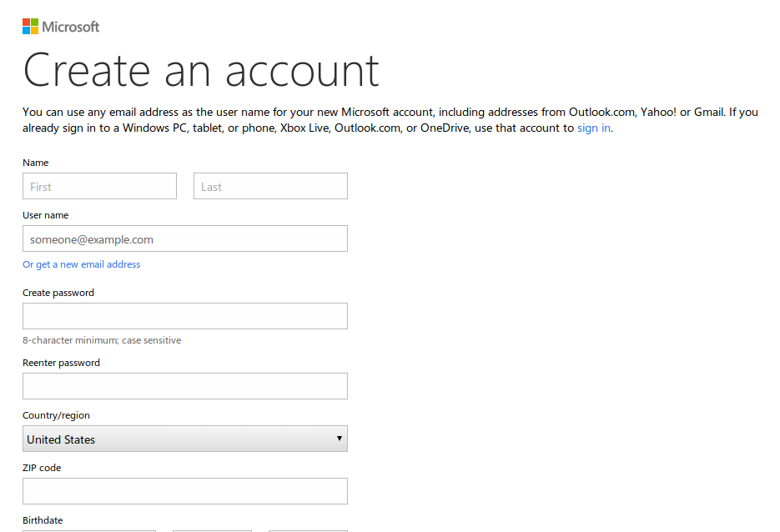Image resolution: width=780 pixels, height=532 pixels.
Task: Click the 'User name' field label
Action: point(46,215)
